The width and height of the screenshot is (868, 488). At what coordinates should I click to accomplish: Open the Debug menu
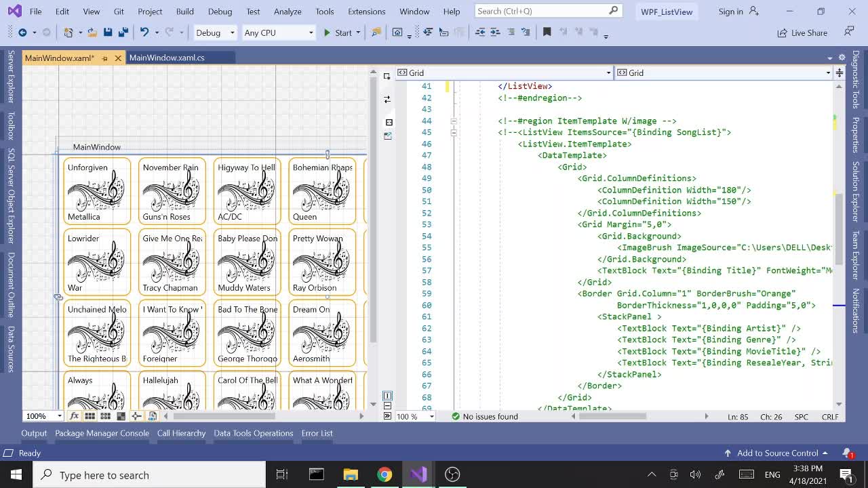pos(220,12)
